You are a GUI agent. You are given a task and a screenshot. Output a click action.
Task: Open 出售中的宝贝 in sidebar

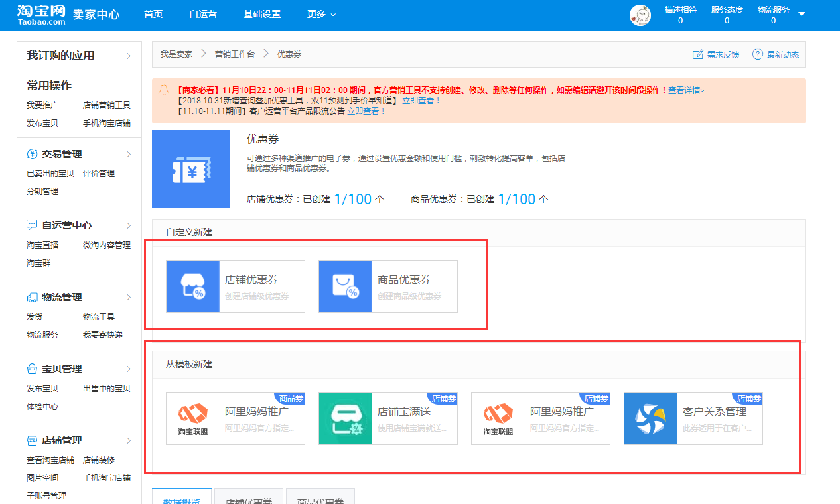pyautogui.click(x=107, y=388)
